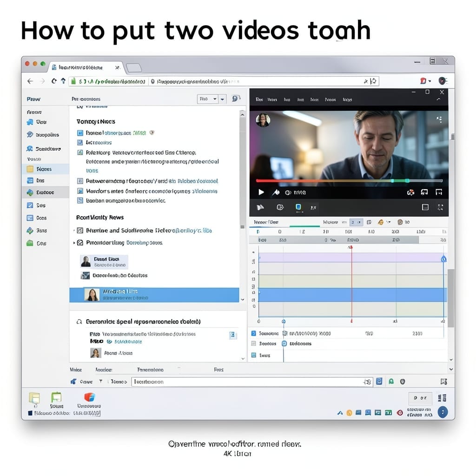Click the volume icon next to play button

(x=276, y=192)
